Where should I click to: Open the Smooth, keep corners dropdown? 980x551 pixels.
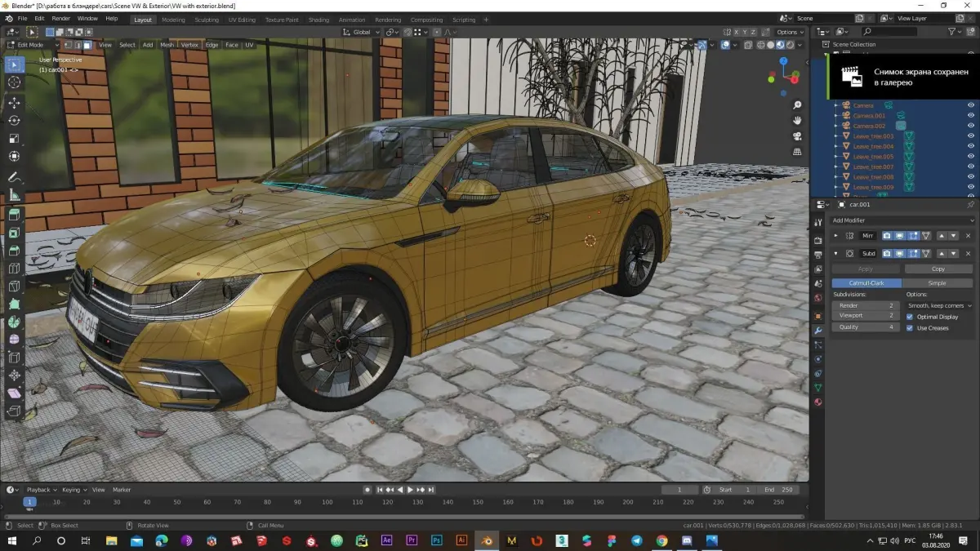[x=939, y=305]
